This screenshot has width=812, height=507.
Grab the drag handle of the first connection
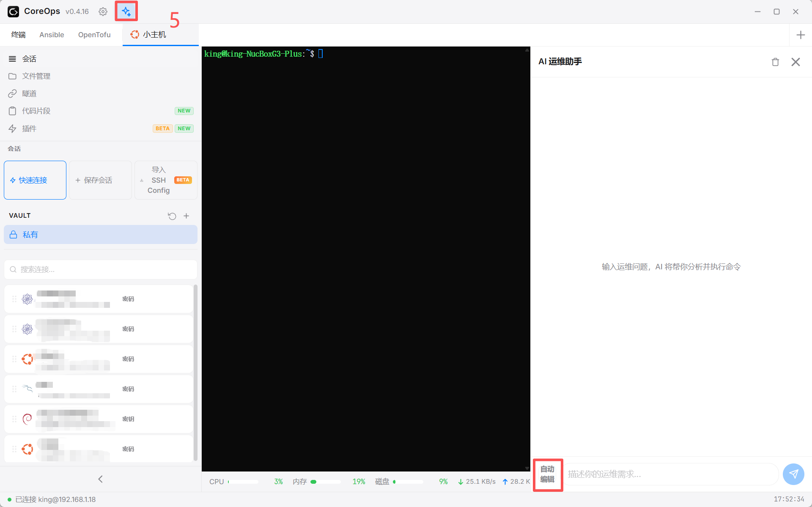pos(14,299)
